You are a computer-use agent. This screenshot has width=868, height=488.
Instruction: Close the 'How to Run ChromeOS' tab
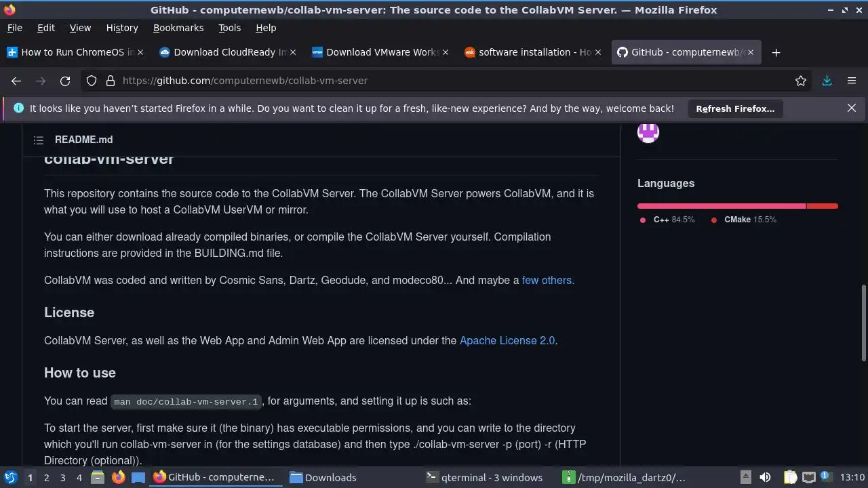coord(140,52)
